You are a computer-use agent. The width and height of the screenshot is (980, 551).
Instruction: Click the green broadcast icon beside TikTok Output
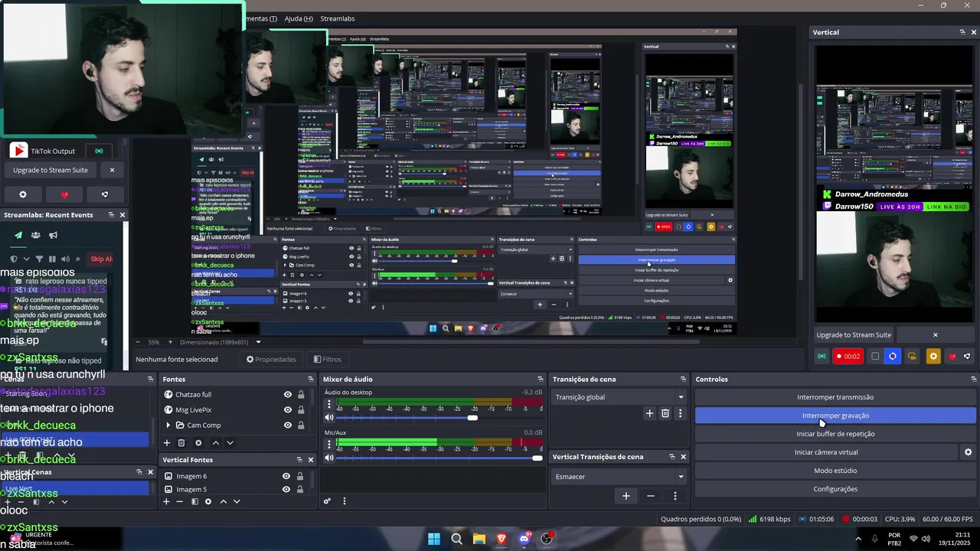click(98, 151)
